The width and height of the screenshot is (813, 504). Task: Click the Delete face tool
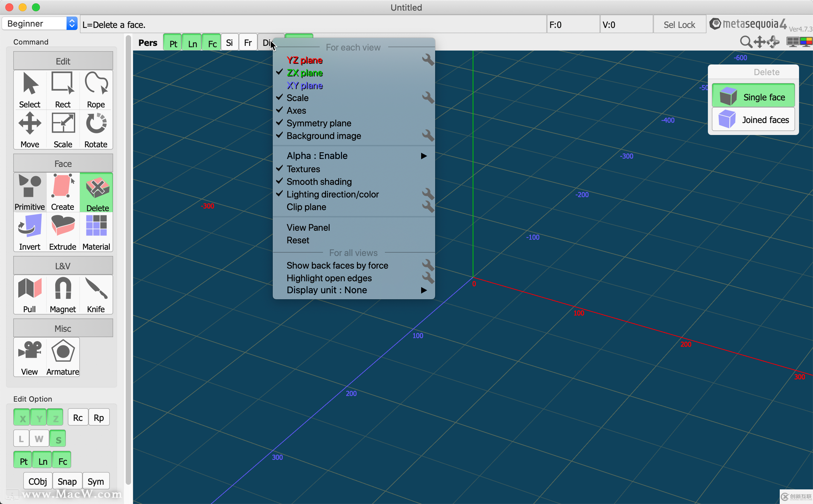pos(96,192)
